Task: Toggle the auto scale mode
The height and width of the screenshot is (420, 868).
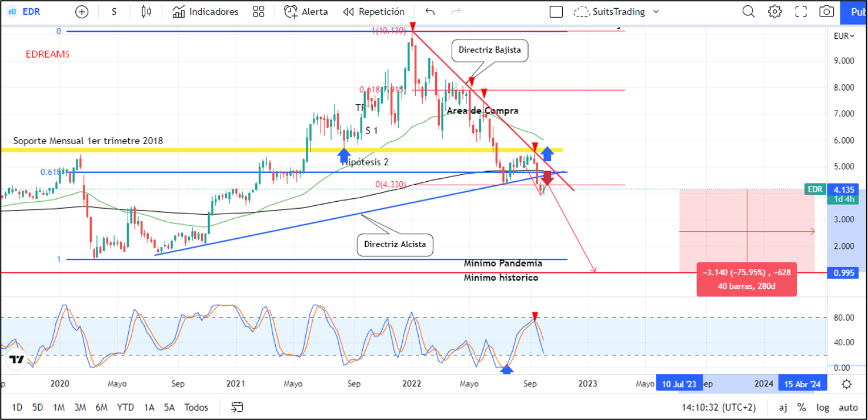Action: tap(848, 407)
